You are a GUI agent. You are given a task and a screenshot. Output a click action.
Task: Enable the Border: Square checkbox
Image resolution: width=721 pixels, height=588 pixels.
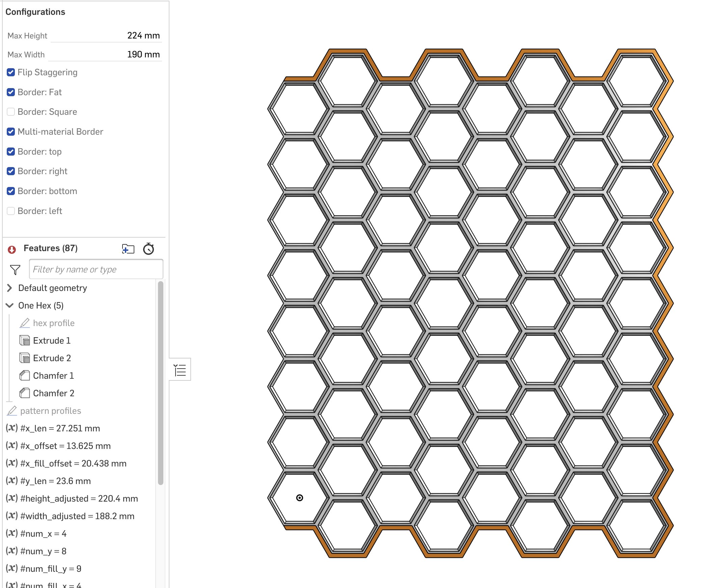[x=11, y=112]
